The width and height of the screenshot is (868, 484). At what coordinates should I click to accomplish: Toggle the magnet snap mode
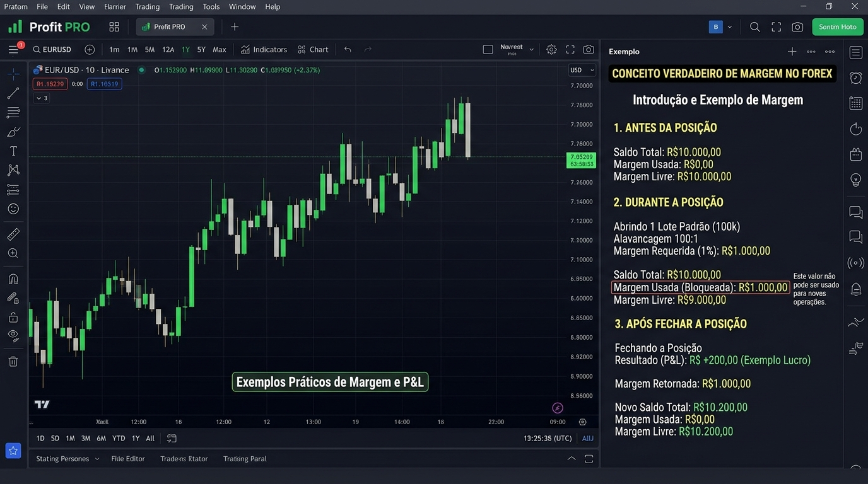13,279
